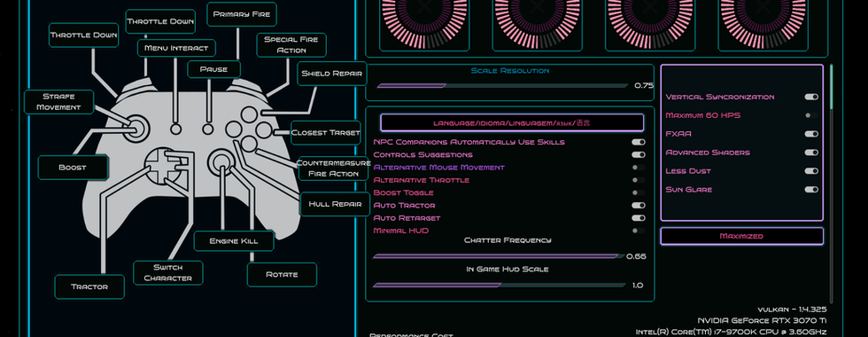Image resolution: width=868 pixels, height=337 pixels.
Task: Enable the Maximum 60 HPS switch
Action: coord(811,115)
